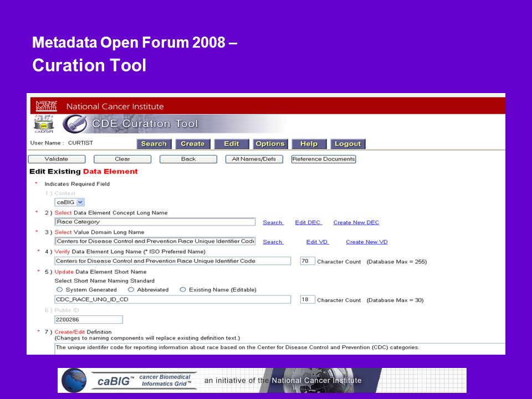Open Alt Names/Defs
The image size is (532, 399).
(x=254, y=159)
